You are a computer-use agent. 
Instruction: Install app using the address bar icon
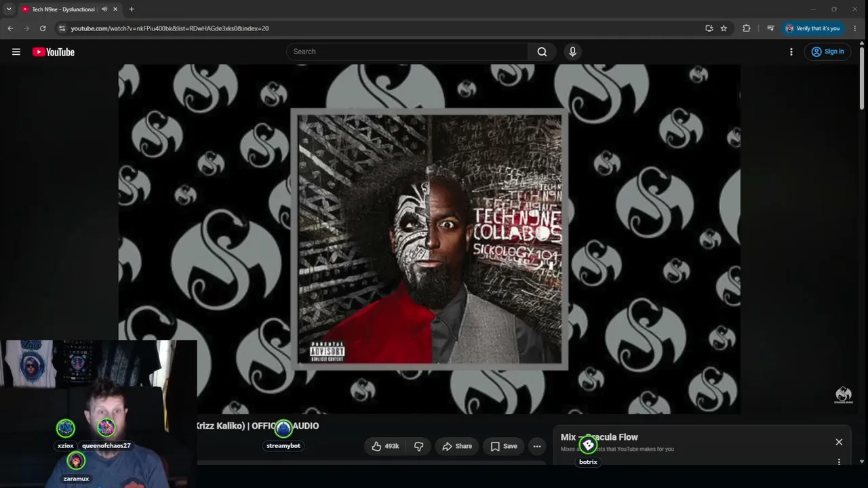pos(709,28)
